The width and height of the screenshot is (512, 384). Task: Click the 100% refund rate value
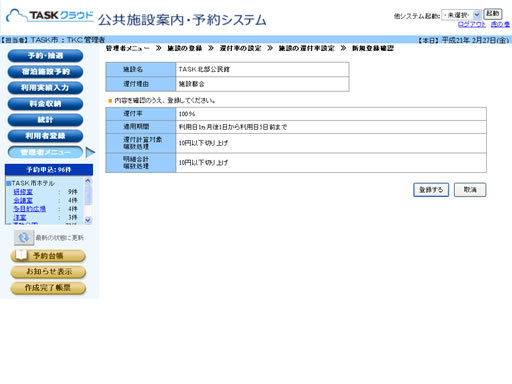pos(187,114)
